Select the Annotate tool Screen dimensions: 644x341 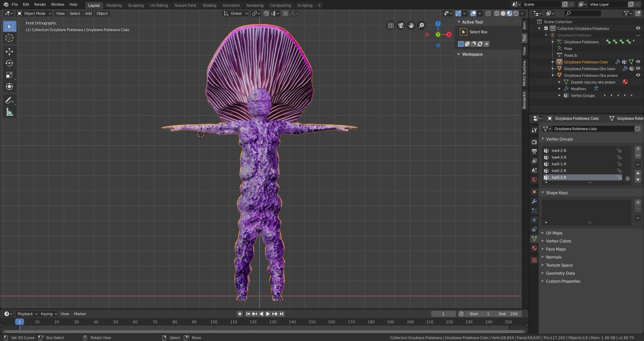click(9, 100)
